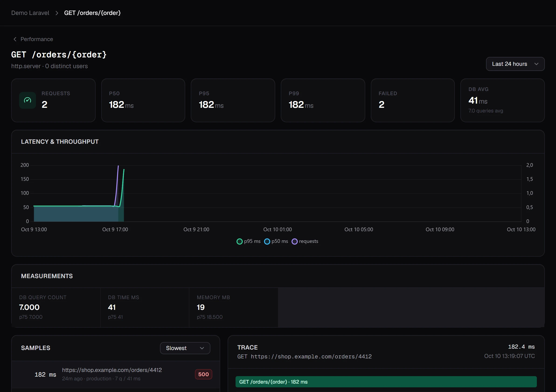Click the P99 182 ms card

(323, 100)
